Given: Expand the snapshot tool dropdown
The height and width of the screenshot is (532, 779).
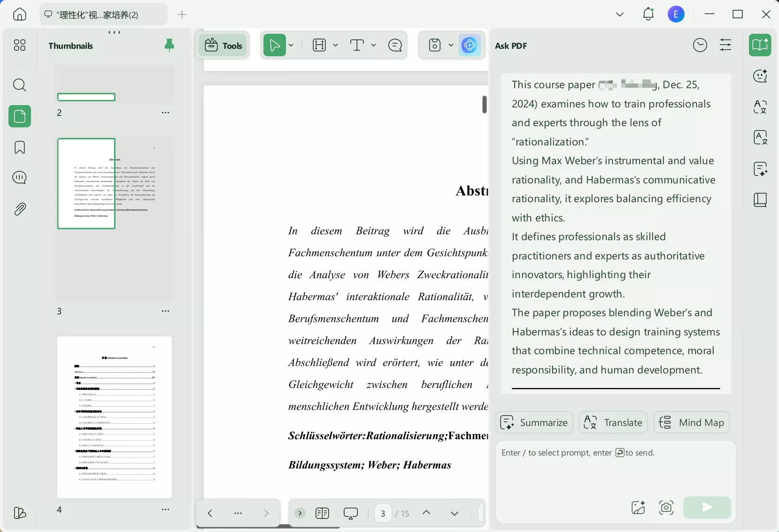Looking at the screenshot, I should click(x=451, y=45).
